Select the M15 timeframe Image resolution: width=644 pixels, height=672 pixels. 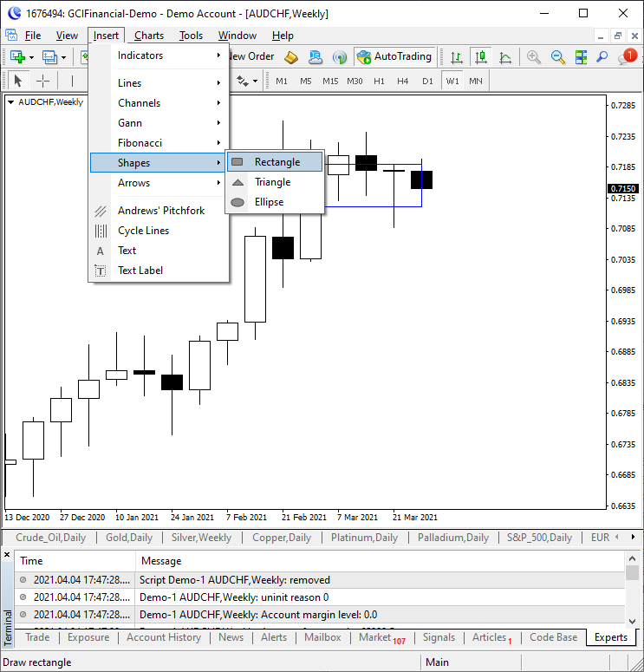point(330,81)
